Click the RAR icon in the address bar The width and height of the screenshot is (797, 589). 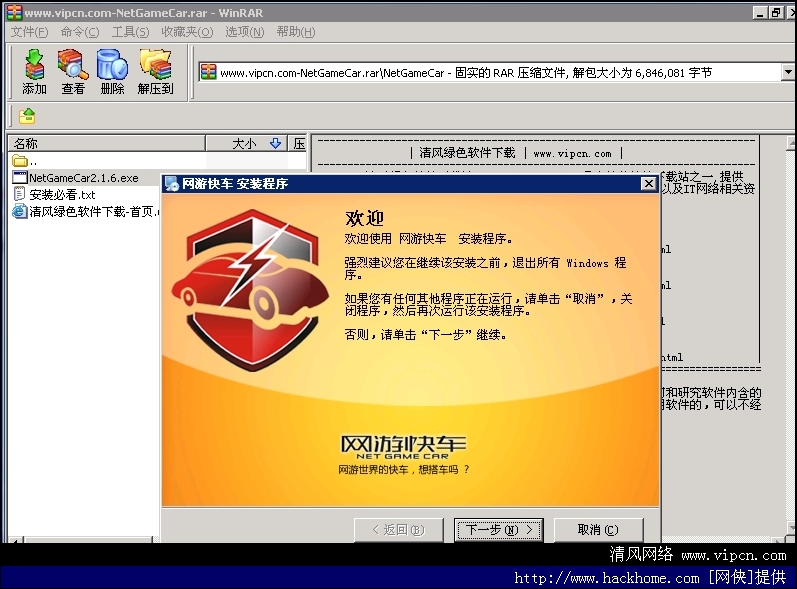point(208,72)
